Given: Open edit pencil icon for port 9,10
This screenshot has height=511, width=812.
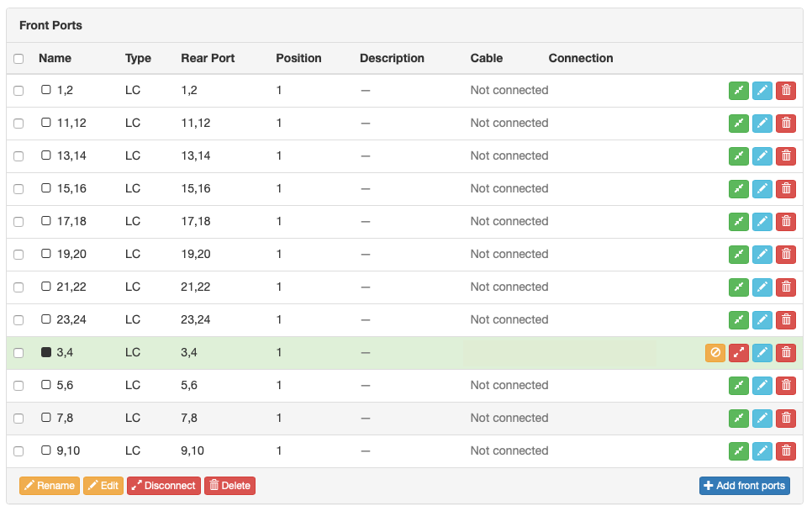Looking at the screenshot, I should (762, 451).
